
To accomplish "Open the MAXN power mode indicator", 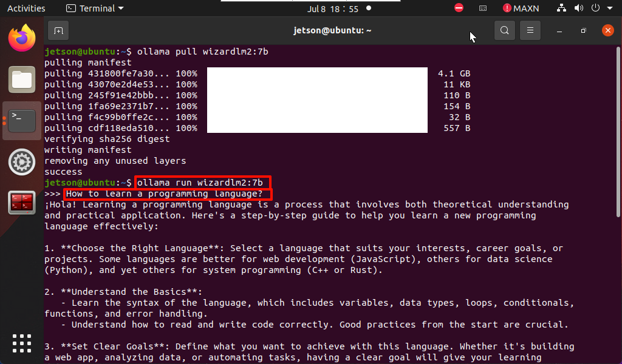I will click(521, 8).
